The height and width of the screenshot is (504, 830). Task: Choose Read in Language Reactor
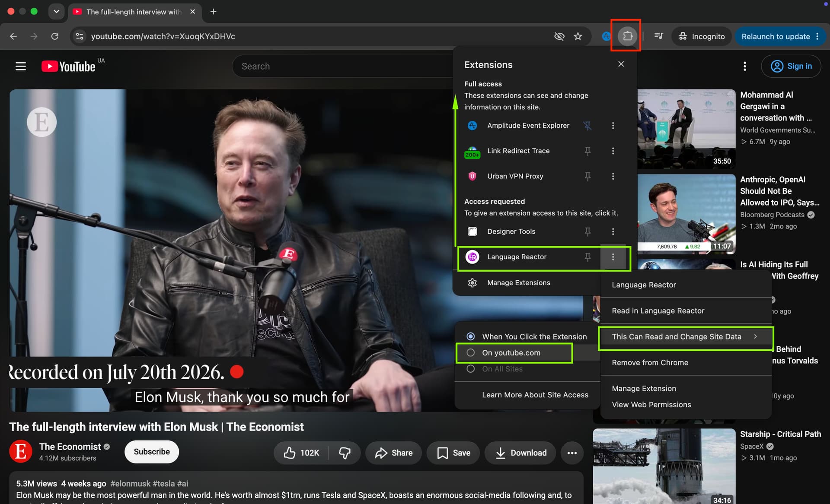coord(686,311)
